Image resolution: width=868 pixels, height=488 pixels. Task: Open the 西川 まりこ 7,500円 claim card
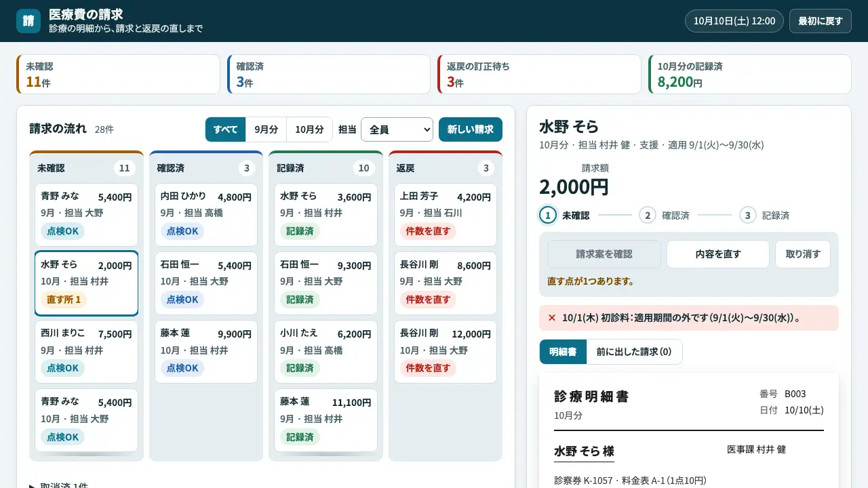tap(86, 352)
